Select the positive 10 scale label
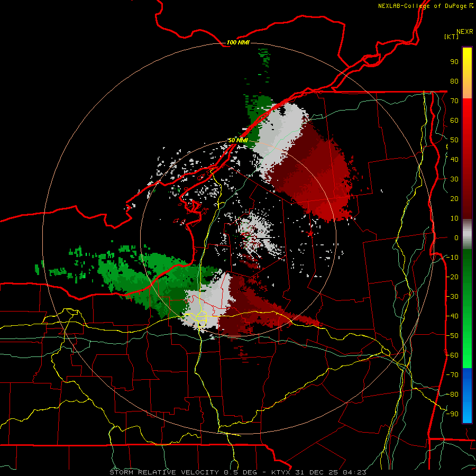This screenshot has height=476, width=476. click(454, 218)
